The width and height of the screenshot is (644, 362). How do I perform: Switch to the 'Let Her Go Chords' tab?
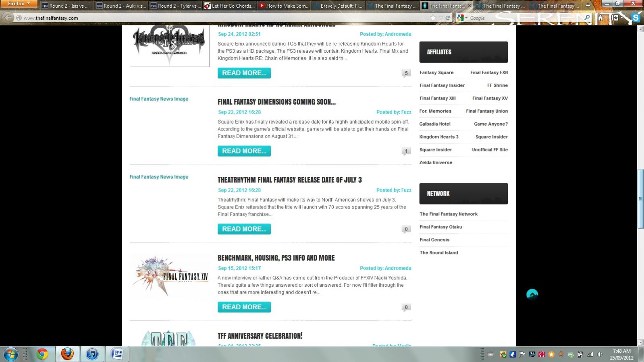pyautogui.click(x=229, y=6)
